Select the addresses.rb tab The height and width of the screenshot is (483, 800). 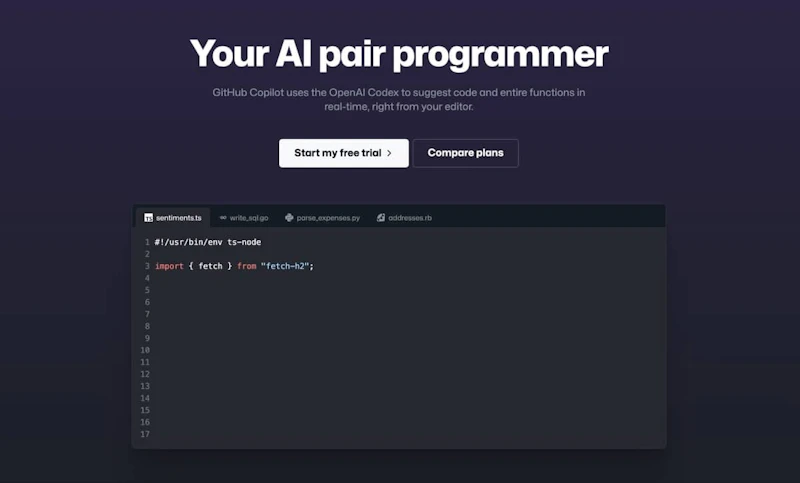[x=404, y=218]
